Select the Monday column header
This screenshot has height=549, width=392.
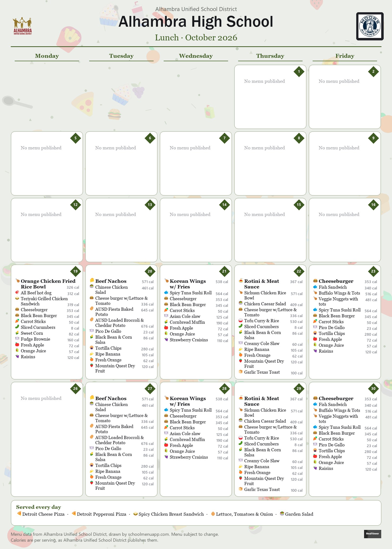tap(47, 56)
